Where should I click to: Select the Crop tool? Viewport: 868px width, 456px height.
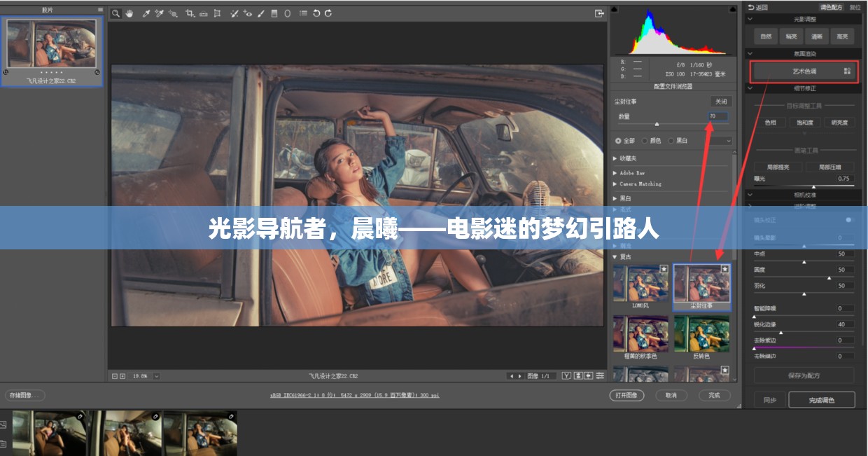[190, 13]
